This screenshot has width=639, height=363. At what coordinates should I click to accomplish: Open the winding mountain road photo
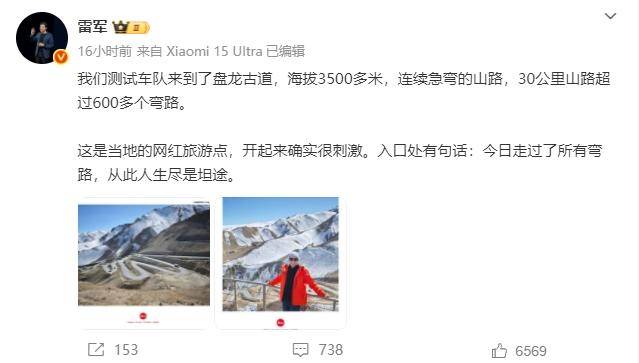point(144,255)
